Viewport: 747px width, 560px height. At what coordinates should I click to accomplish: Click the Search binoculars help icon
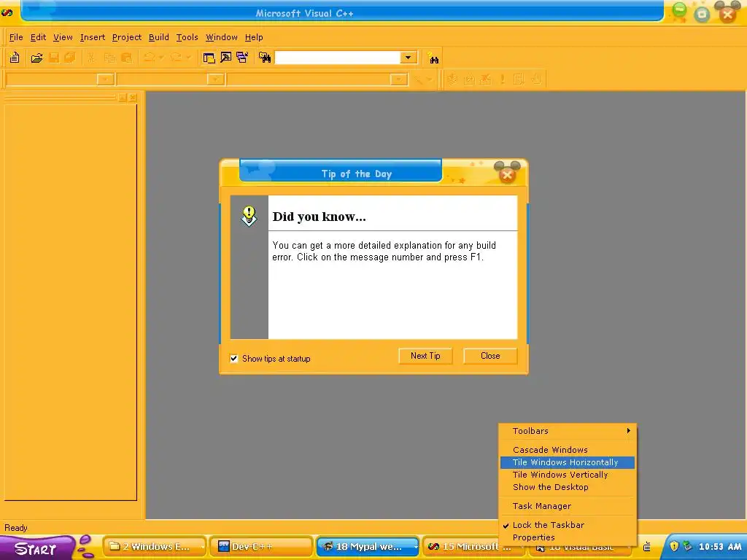click(433, 58)
